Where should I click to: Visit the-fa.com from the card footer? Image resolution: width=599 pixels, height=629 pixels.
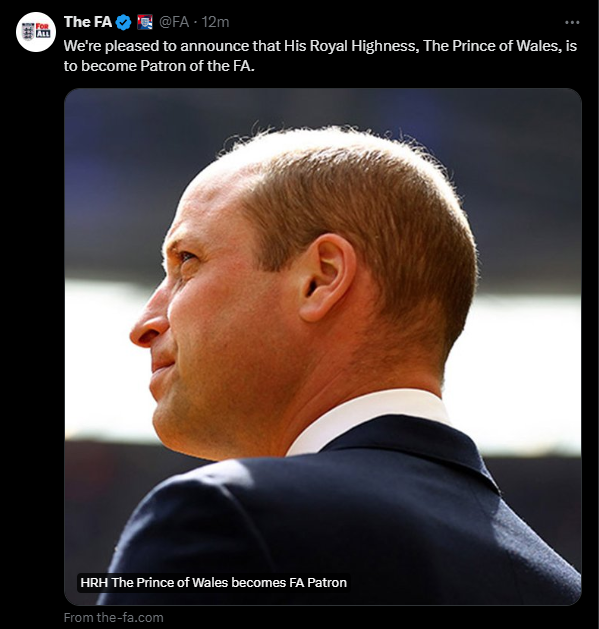[114, 617]
